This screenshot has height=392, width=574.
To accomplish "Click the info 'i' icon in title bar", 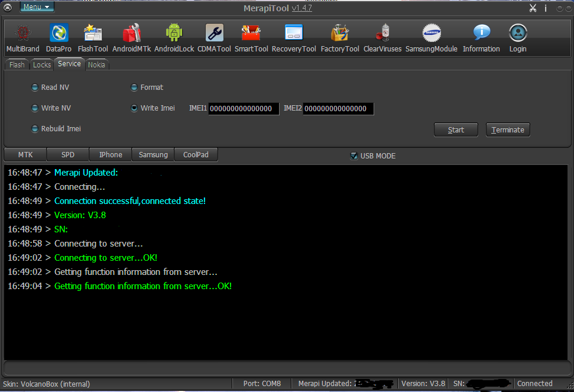I will (x=546, y=8).
